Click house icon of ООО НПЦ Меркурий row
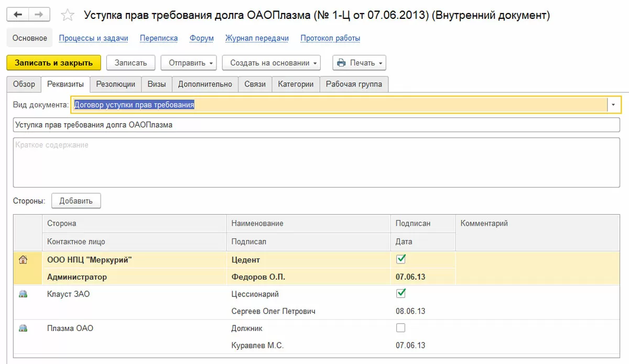 (x=23, y=259)
